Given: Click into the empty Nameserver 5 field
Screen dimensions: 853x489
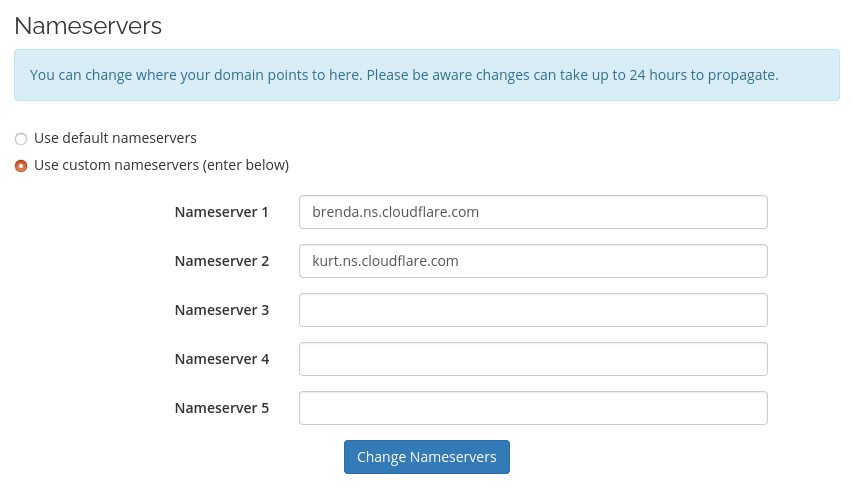Looking at the screenshot, I should coord(533,408).
